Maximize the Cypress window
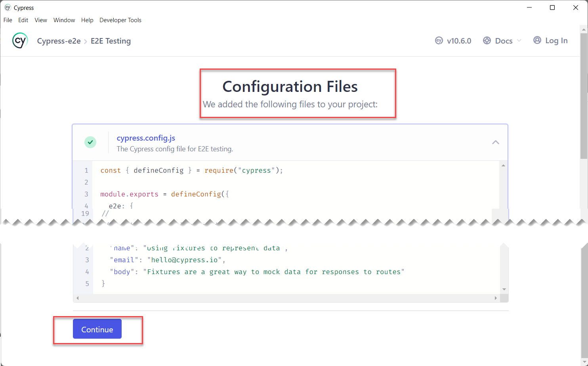This screenshot has width=588, height=366. 552,8
